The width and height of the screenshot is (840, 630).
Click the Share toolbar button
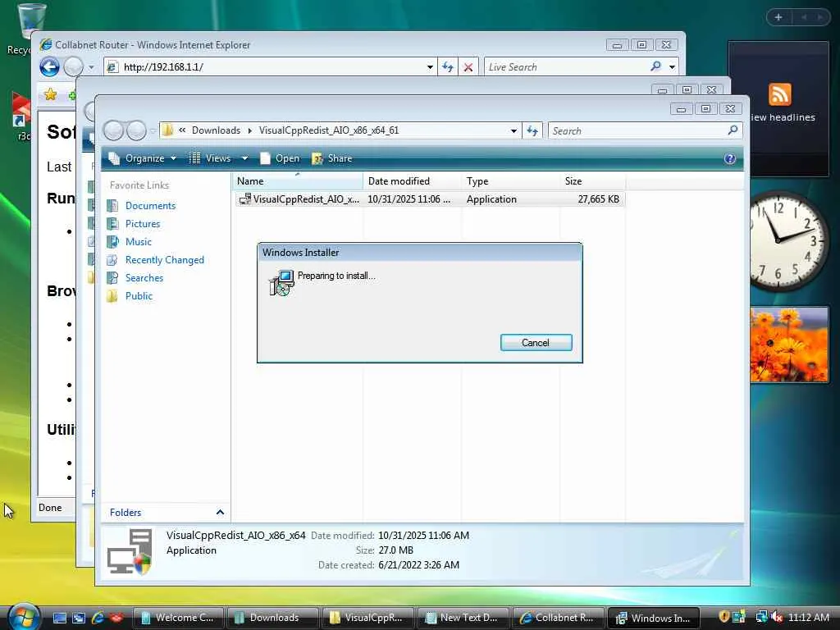pos(332,158)
